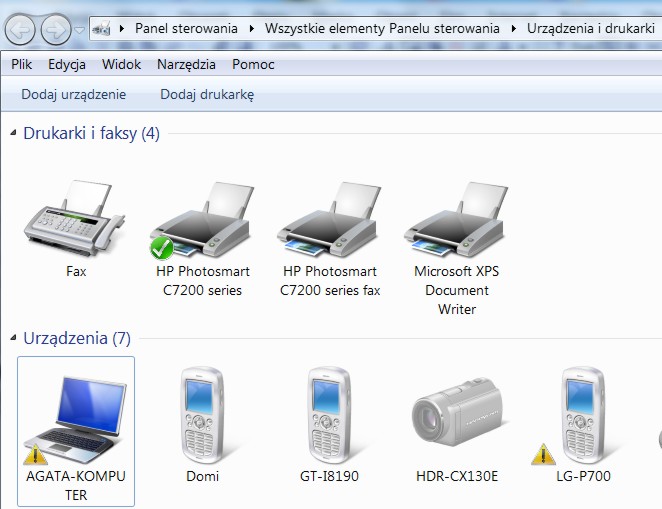Select Microsoft XPS Document Writer printer icon
Viewport: 662px width, 509px height.
(456, 219)
